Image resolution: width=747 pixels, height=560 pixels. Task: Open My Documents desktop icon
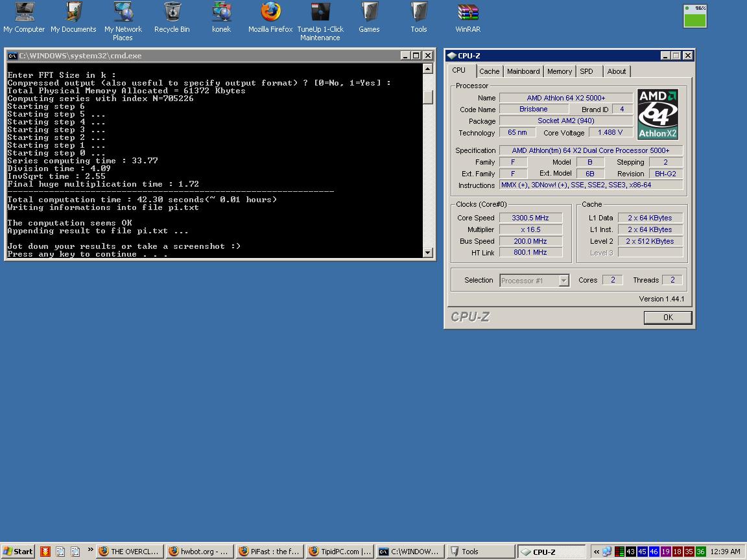73,17
